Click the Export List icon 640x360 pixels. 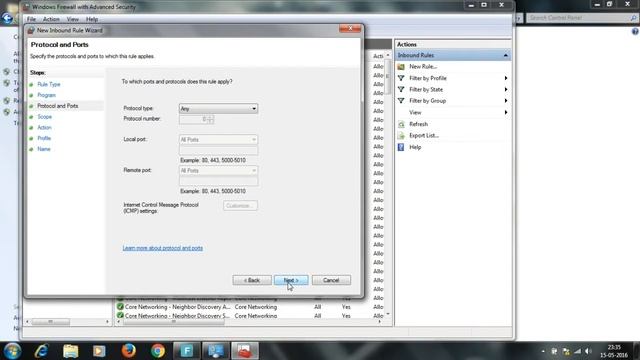401,136
